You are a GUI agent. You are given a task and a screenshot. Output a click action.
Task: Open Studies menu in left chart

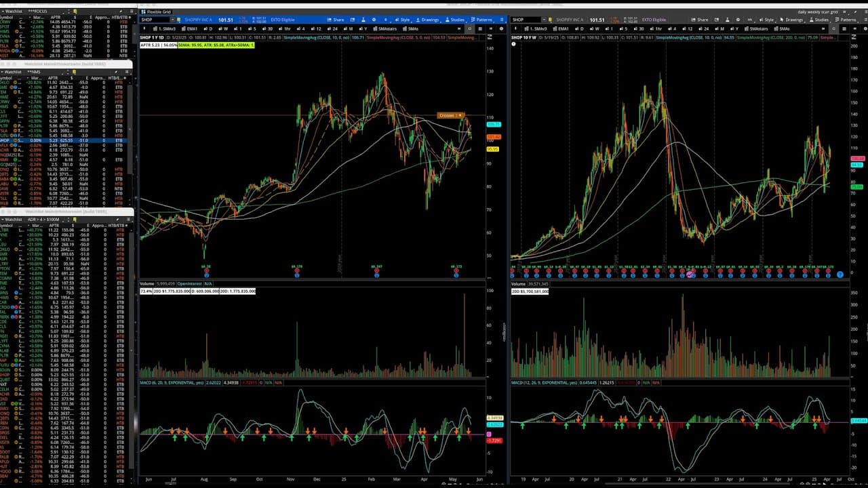pos(456,20)
